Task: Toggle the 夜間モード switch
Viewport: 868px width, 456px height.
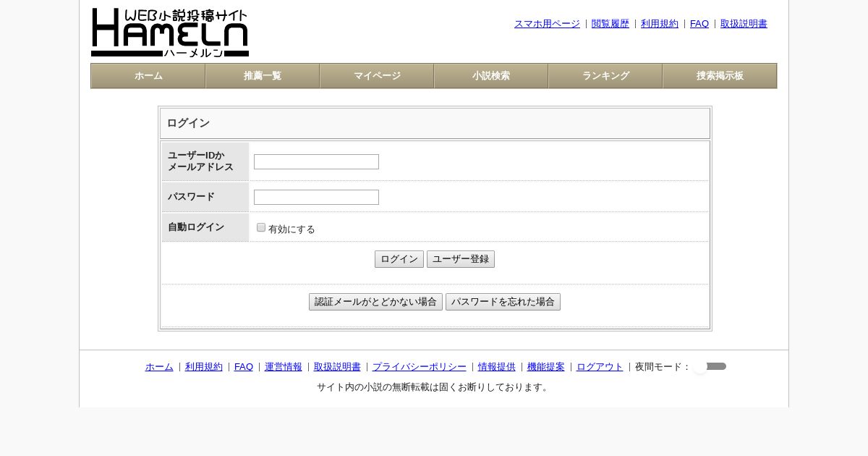Action: coord(710,367)
